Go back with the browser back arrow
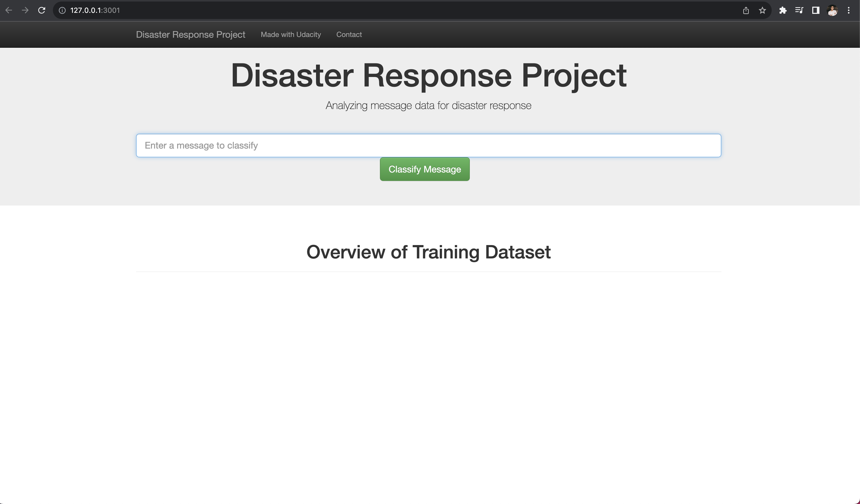This screenshot has width=860, height=504. click(x=9, y=10)
